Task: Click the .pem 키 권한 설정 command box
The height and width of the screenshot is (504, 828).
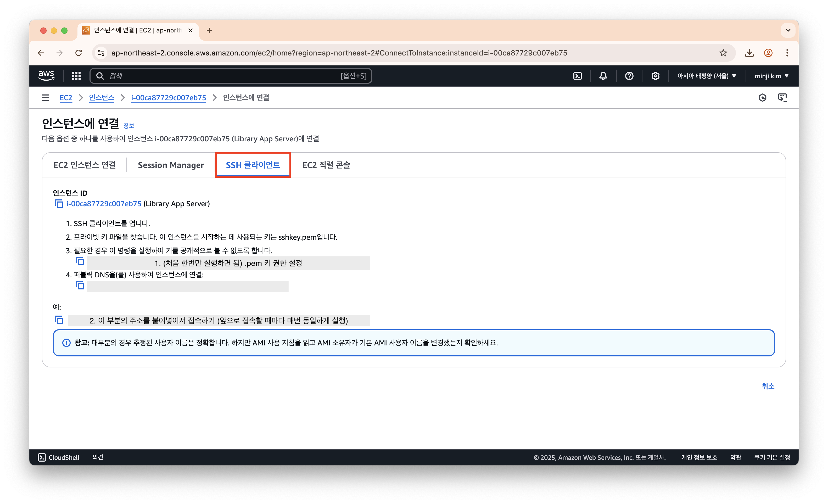Action: (228, 263)
